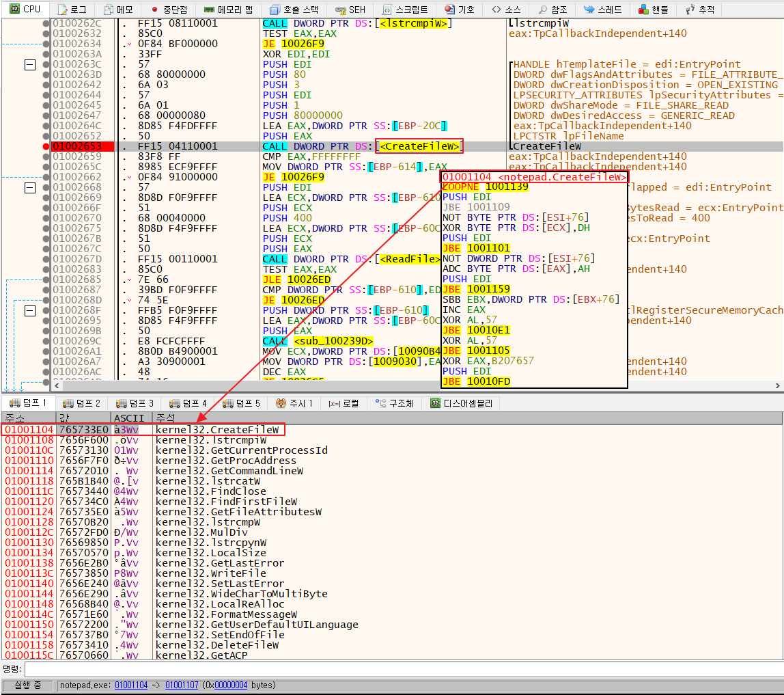Collapse the code block at 01002668
Viewport: 784px width, 695px height.
coord(30,188)
